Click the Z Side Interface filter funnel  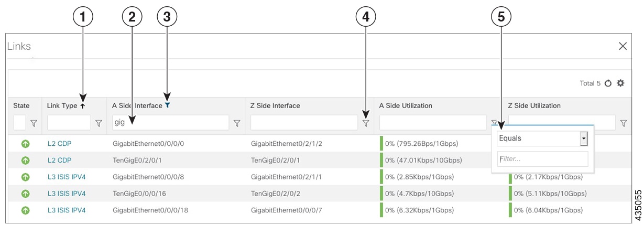(366, 123)
